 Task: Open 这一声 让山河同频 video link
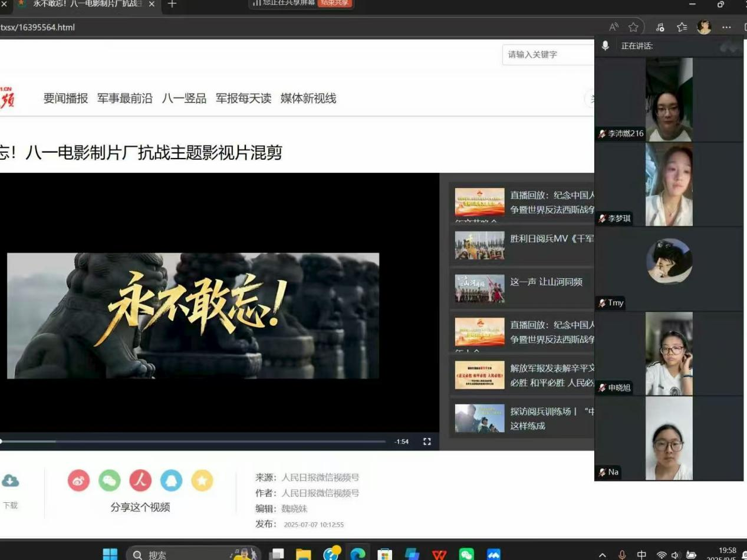(x=546, y=282)
